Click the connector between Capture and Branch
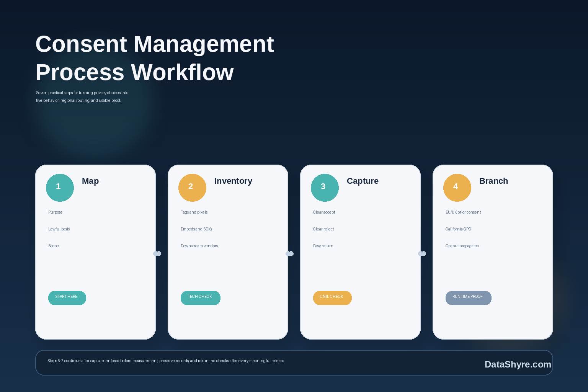The image size is (588, 392). (422, 253)
